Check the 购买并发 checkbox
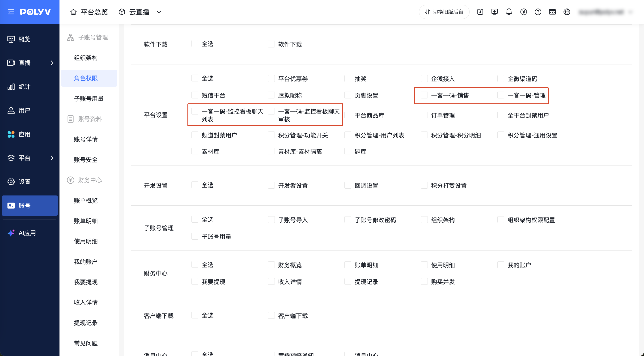The height and width of the screenshot is (356, 644). click(x=424, y=281)
